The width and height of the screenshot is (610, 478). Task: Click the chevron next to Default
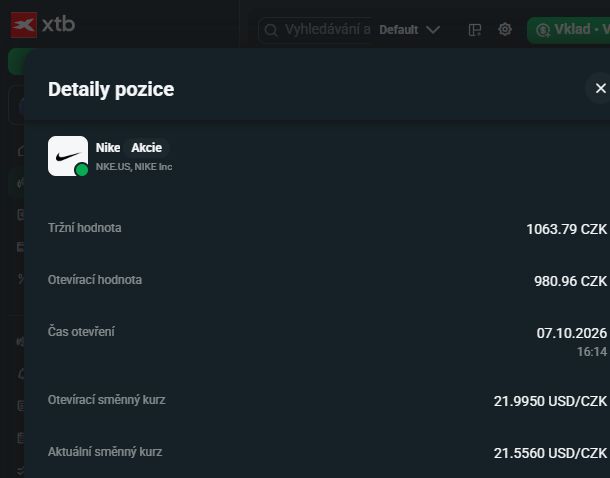(x=433, y=30)
